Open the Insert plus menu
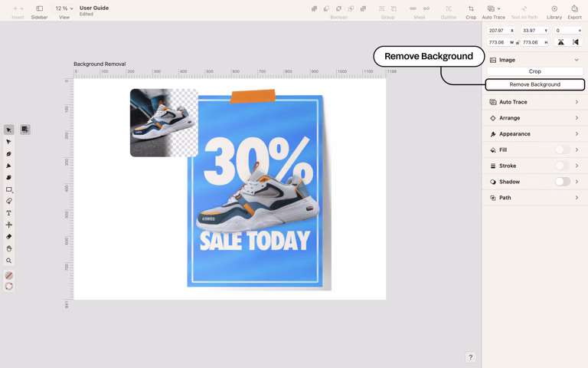This screenshot has width=588, height=368. coord(18,8)
